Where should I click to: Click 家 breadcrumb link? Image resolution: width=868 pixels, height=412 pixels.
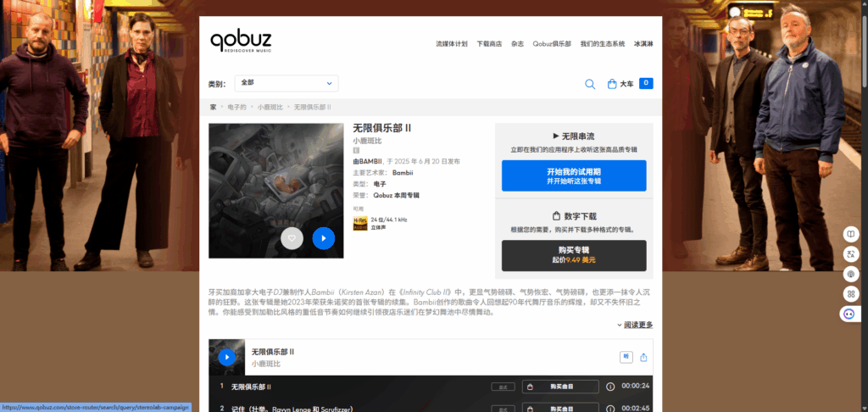pyautogui.click(x=213, y=107)
